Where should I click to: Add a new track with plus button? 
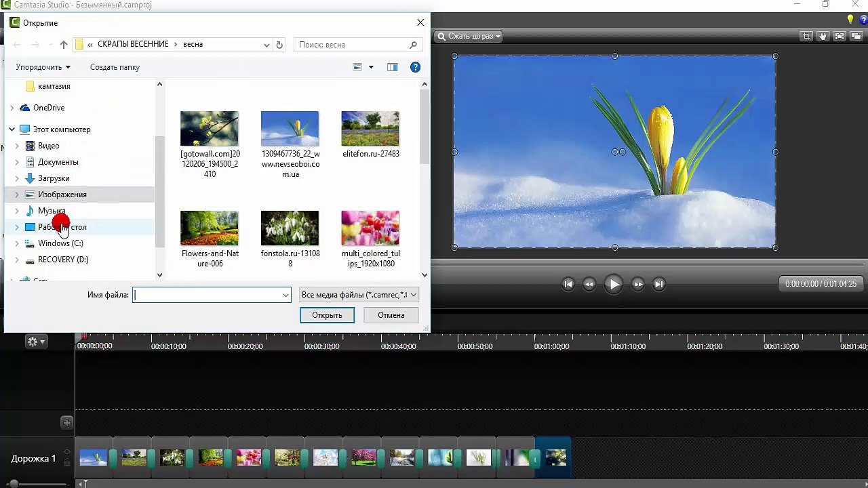point(67,422)
